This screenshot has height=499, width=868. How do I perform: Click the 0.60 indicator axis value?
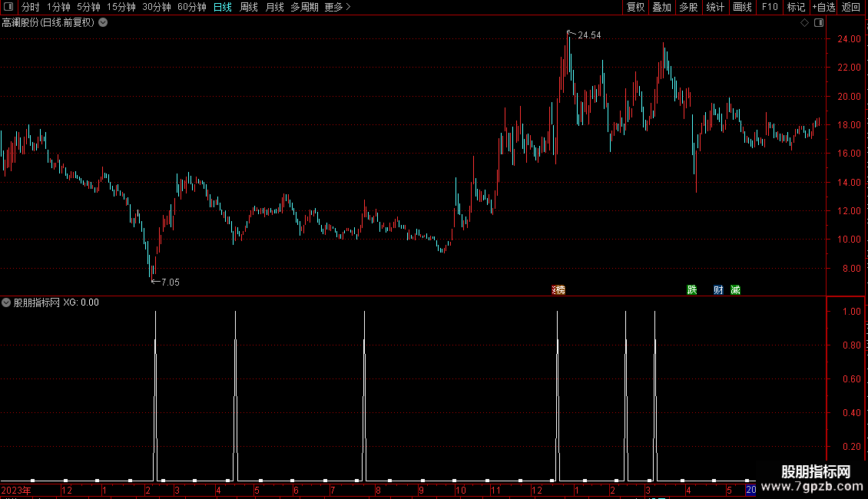(x=851, y=379)
